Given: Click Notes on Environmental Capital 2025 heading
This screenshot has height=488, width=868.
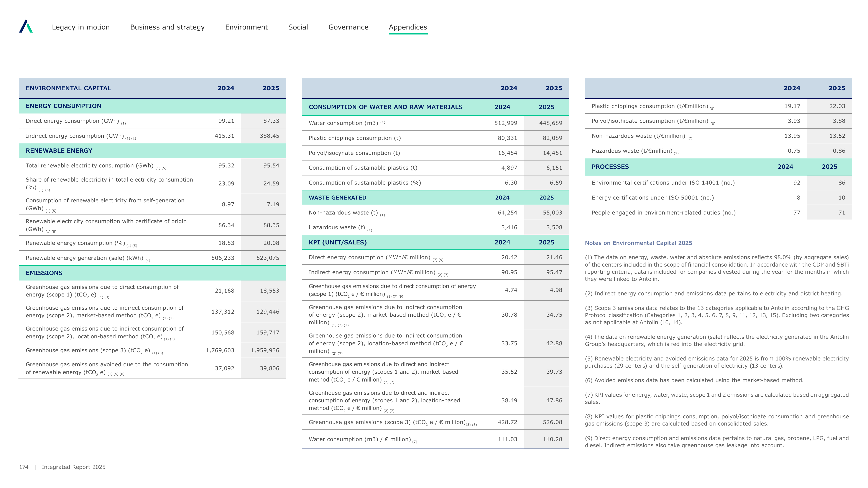Looking at the screenshot, I should tap(639, 243).
